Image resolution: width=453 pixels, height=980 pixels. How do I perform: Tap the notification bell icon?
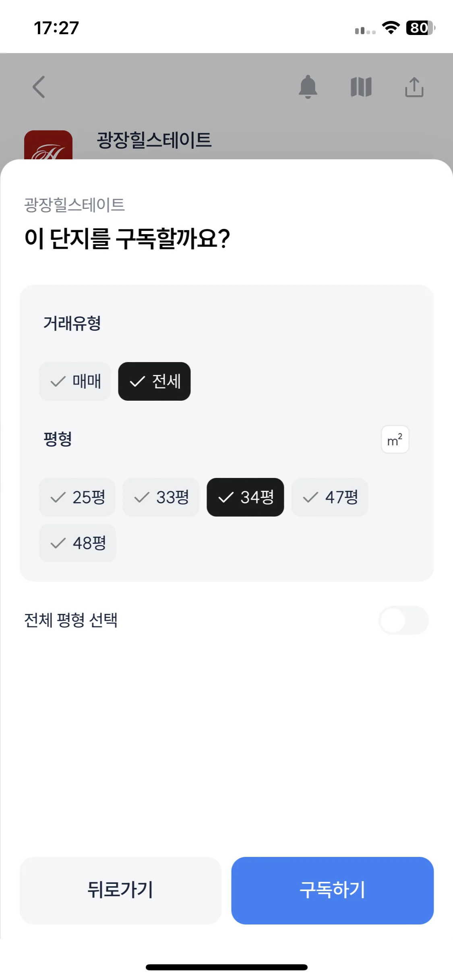[308, 86]
